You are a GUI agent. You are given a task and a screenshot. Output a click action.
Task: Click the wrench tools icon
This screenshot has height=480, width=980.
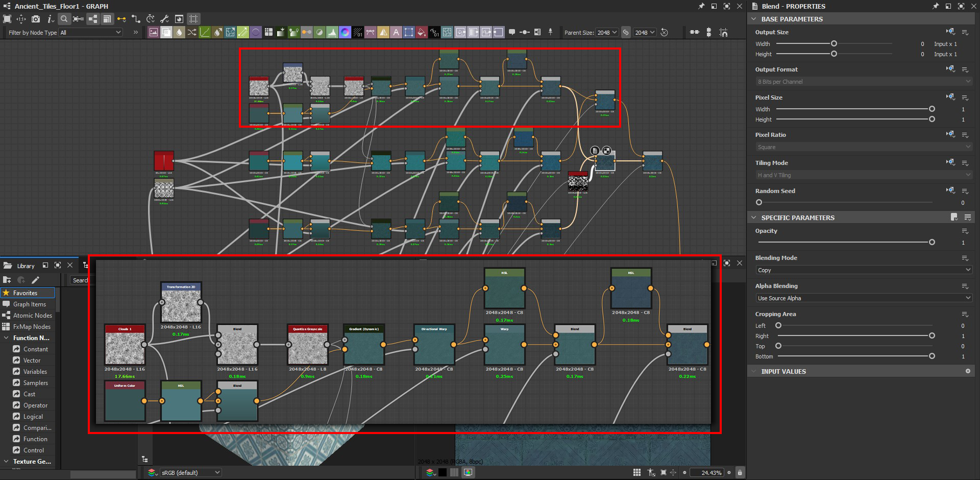click(164, 19)
